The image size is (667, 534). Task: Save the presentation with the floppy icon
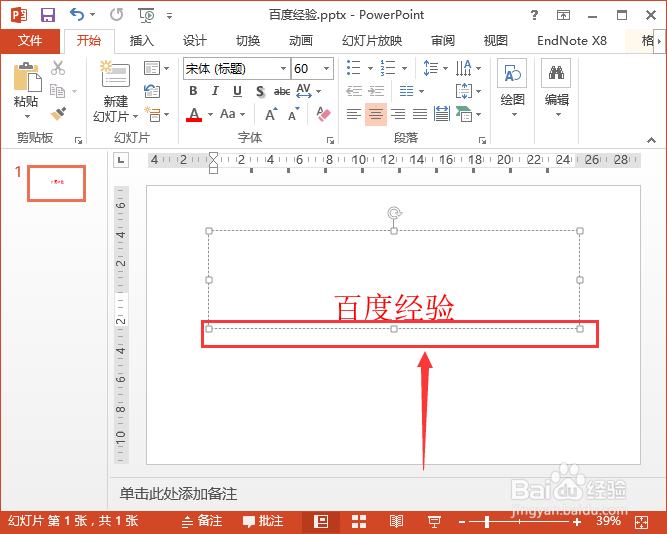click(48, 15)
